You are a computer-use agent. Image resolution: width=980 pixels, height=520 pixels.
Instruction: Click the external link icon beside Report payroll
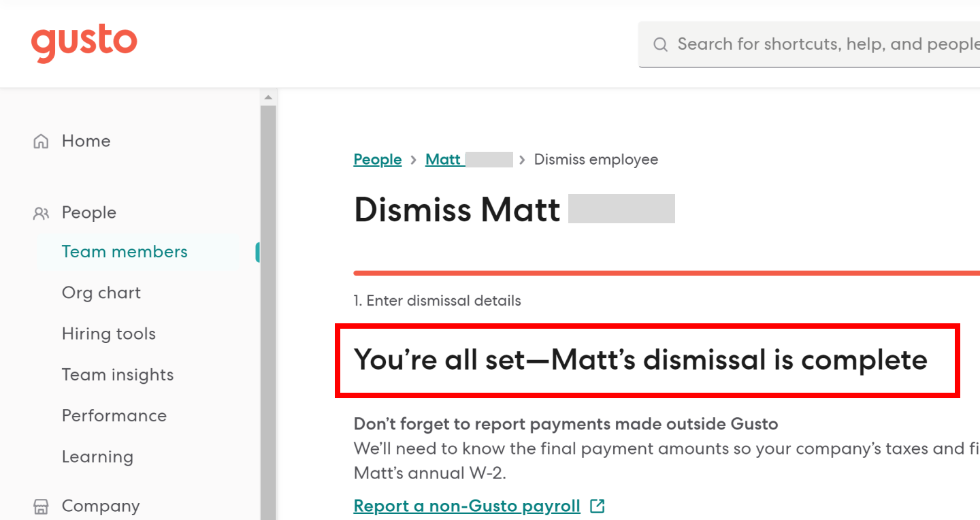(x=598, y=506)
